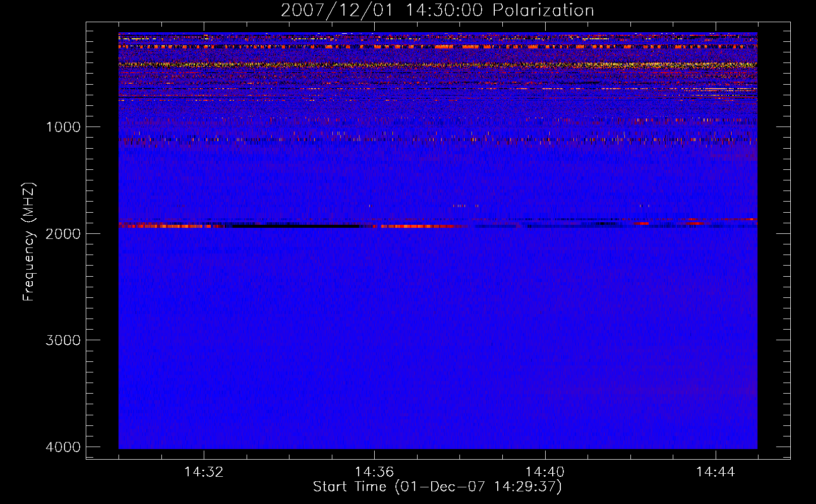Click the 'Start Time (01-Dec-07 14:29:37)' label
816x504 pixels.
pos(437,487)
